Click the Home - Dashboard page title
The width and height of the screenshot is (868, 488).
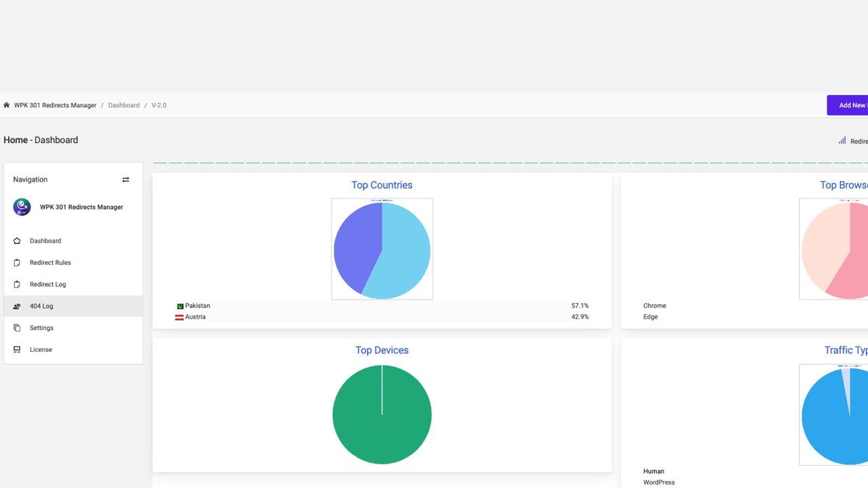41,140
